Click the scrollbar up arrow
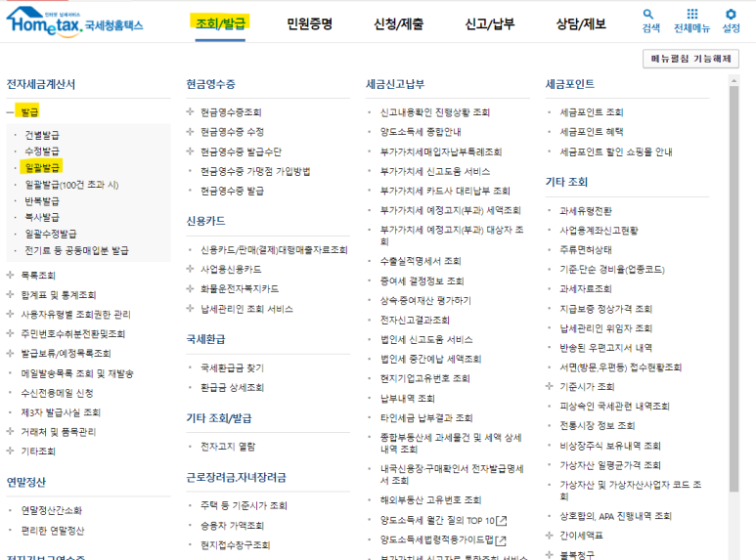The image size is (756, 560). pos(734,80)
